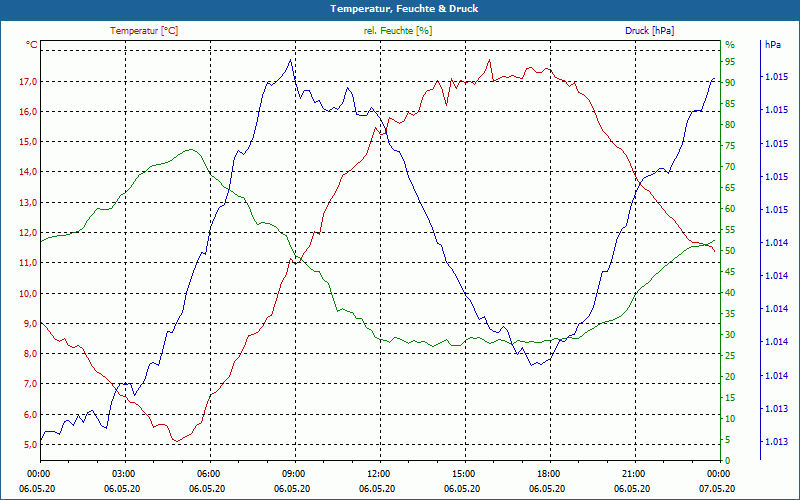800x500 pixels.
Task: Click the 7,0 temperature axis value
Action: 30,384
